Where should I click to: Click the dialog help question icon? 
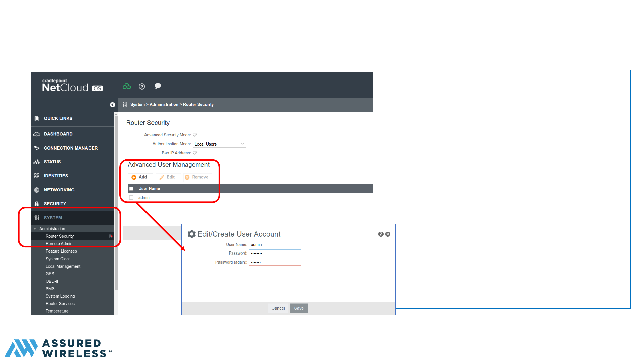381,234
